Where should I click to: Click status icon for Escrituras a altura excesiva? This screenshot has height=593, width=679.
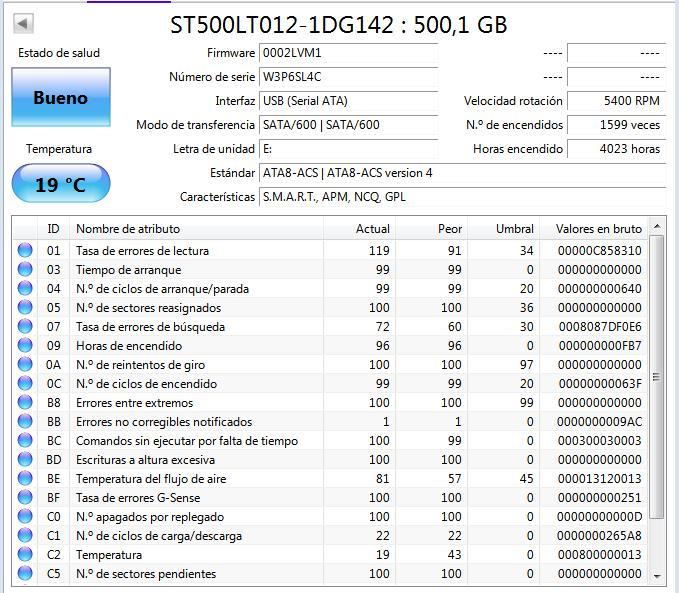[25, 459]
